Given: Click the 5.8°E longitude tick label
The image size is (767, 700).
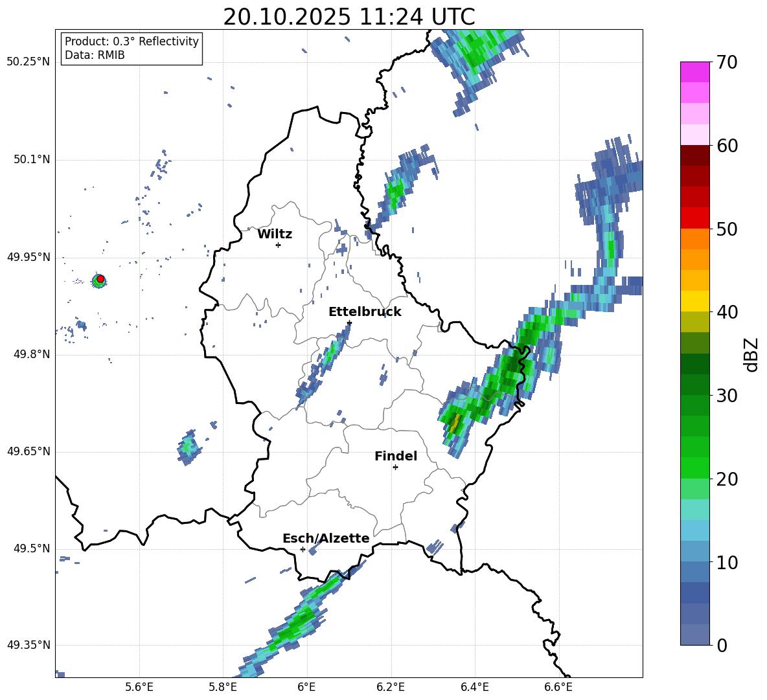Looking at the screenshot, I should (x=223, y=687).
